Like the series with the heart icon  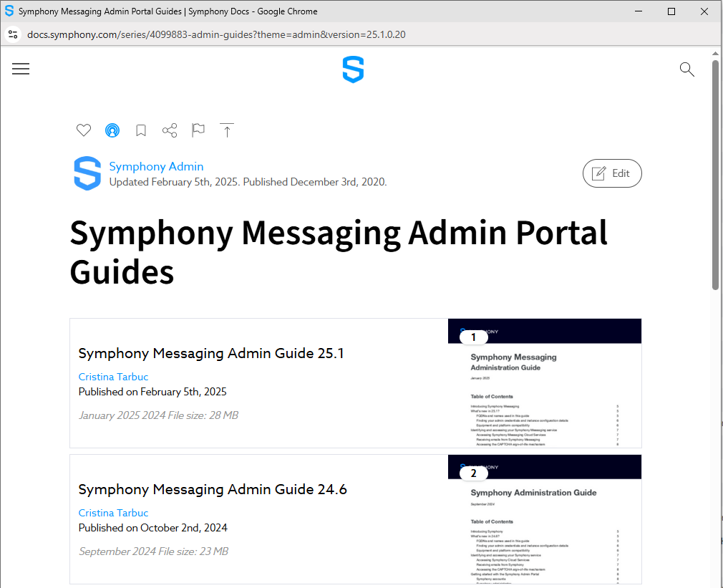[x=84, y=130]
